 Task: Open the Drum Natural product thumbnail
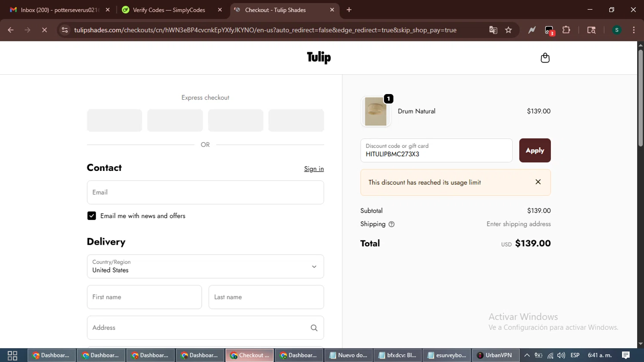pos(376,111)
